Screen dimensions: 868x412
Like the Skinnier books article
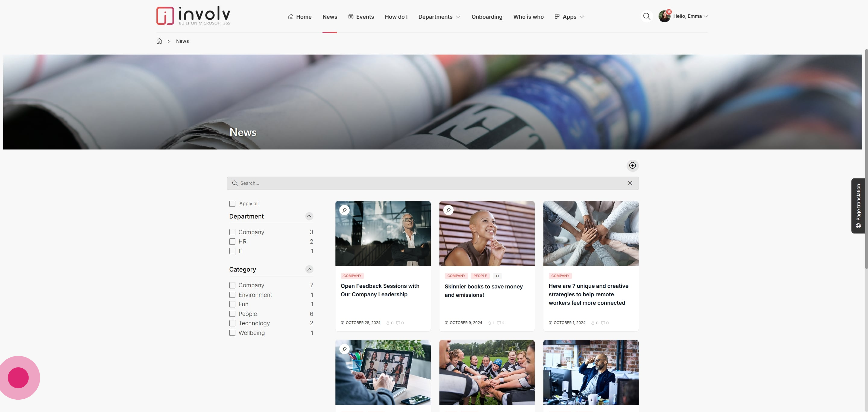(489, 323)
